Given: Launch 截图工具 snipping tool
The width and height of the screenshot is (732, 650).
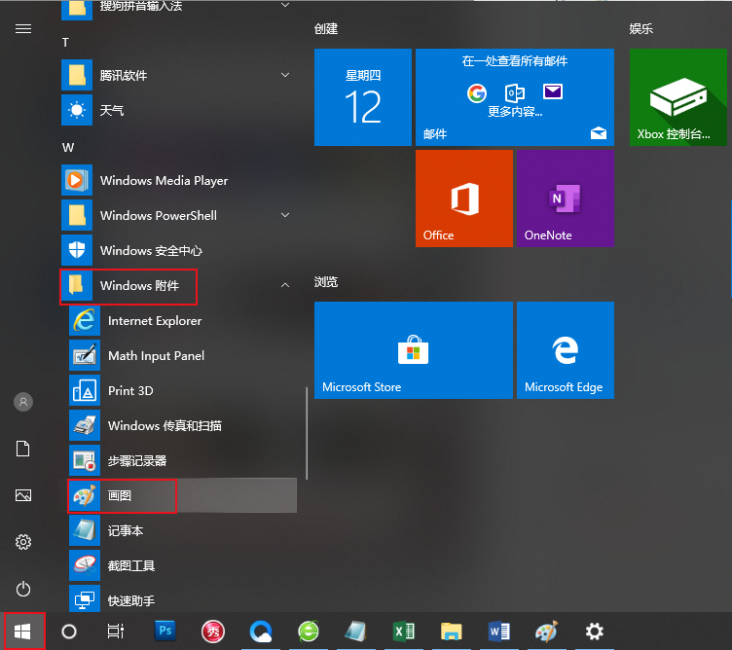Looking at the screenshot, I should (x=182, y=565).
